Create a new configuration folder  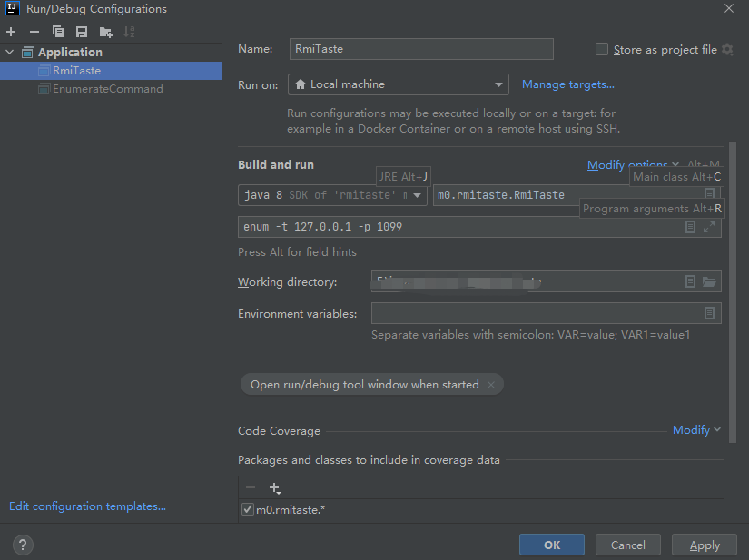point(105,32)
